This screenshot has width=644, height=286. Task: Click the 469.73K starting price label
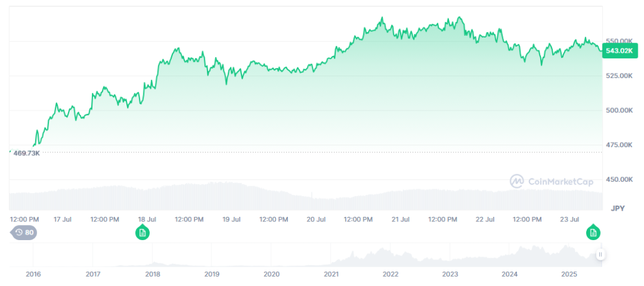tap(26, 153)
